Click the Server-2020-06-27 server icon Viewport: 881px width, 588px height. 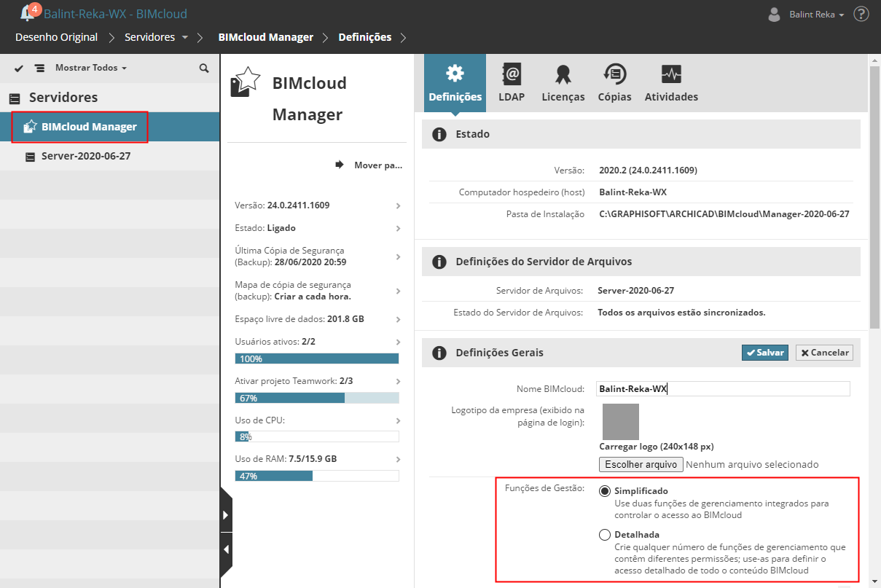click(30, 156)
